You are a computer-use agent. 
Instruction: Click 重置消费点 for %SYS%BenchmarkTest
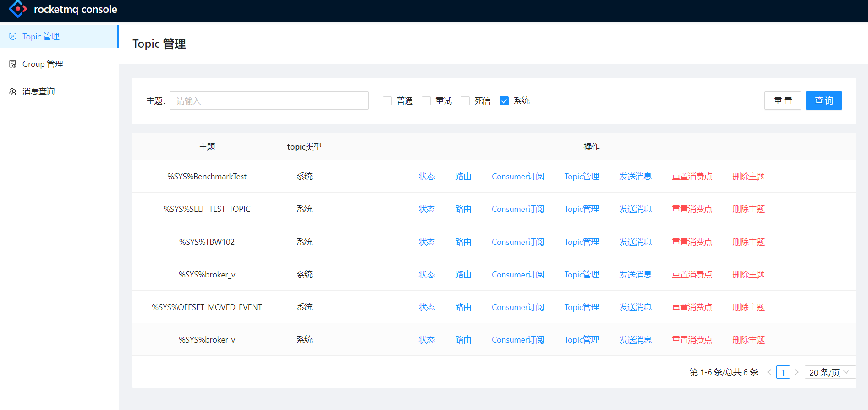tap(692, 177)
